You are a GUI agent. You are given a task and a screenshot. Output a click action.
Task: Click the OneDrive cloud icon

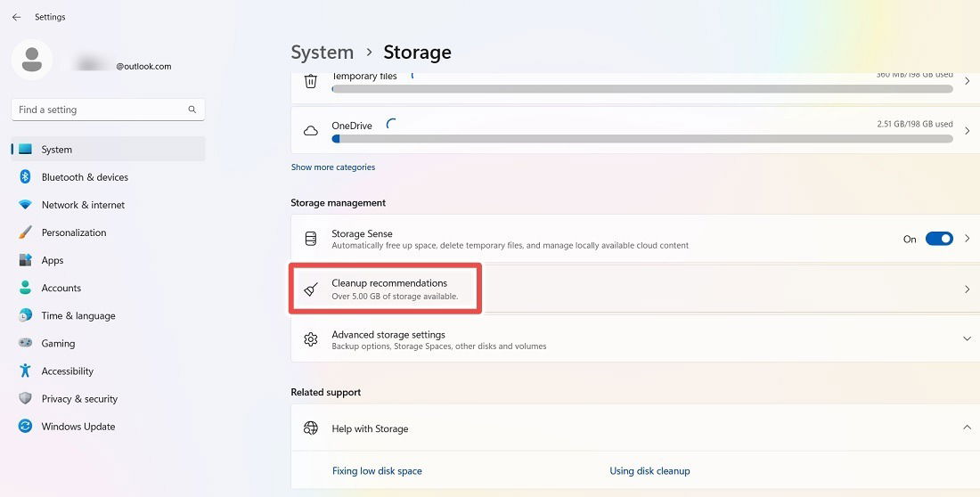click(311, 131)
